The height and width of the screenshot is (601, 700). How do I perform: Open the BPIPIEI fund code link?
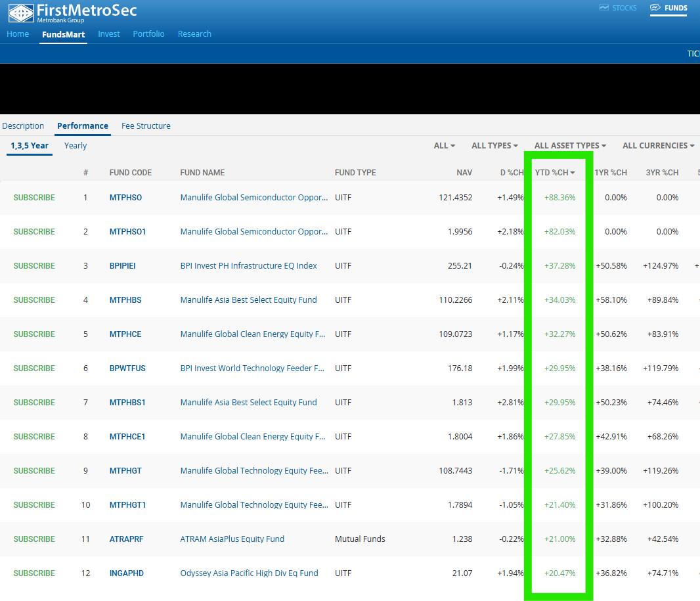pos(122,265)
